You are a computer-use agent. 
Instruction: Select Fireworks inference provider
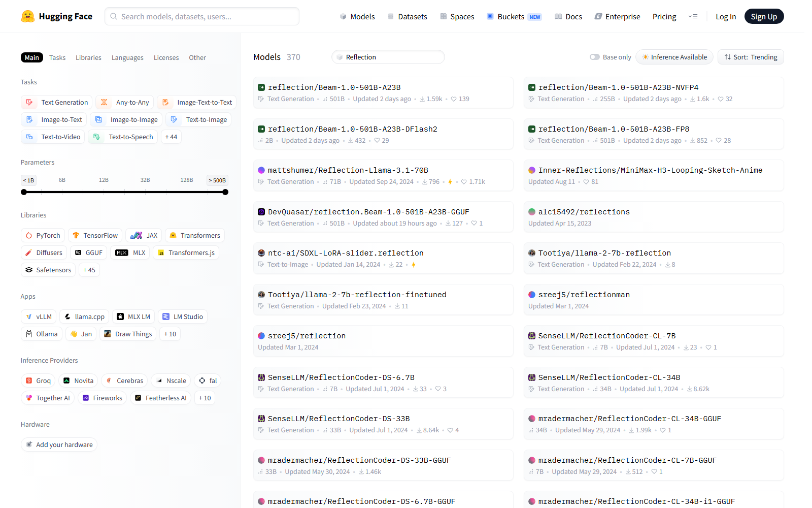102,398
